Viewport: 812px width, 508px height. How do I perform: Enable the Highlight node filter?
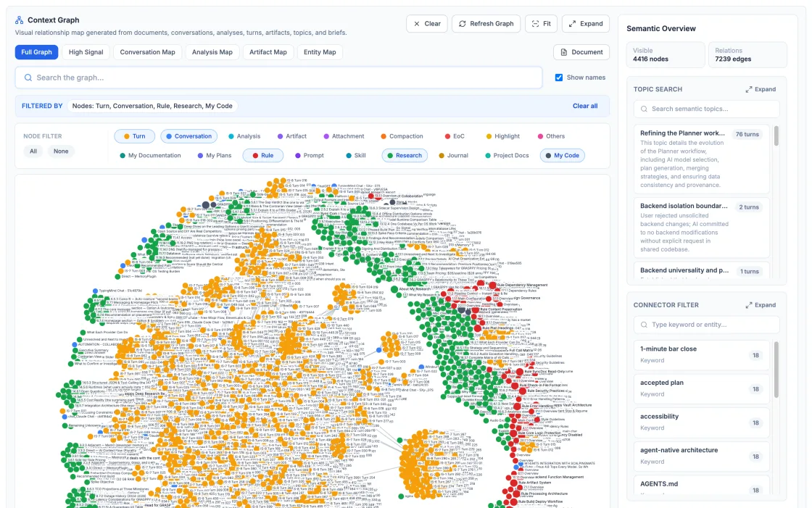(x=503, y=136)
